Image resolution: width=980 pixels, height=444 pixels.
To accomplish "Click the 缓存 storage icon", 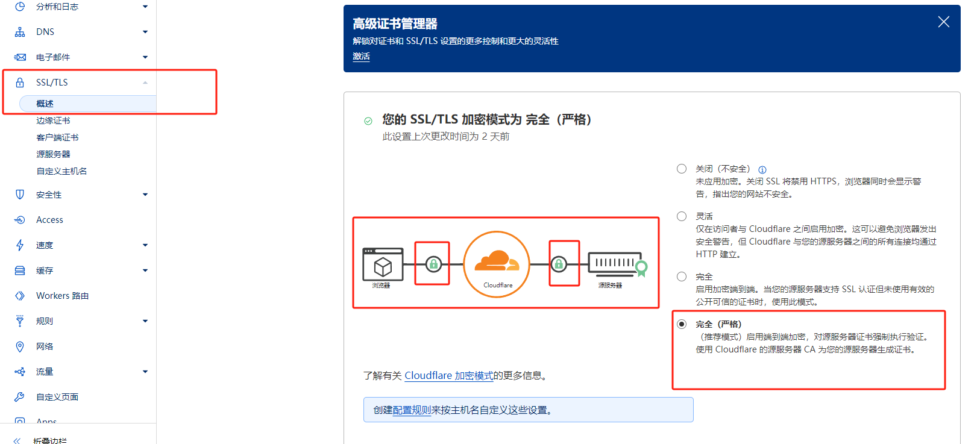I will (20, 270).
